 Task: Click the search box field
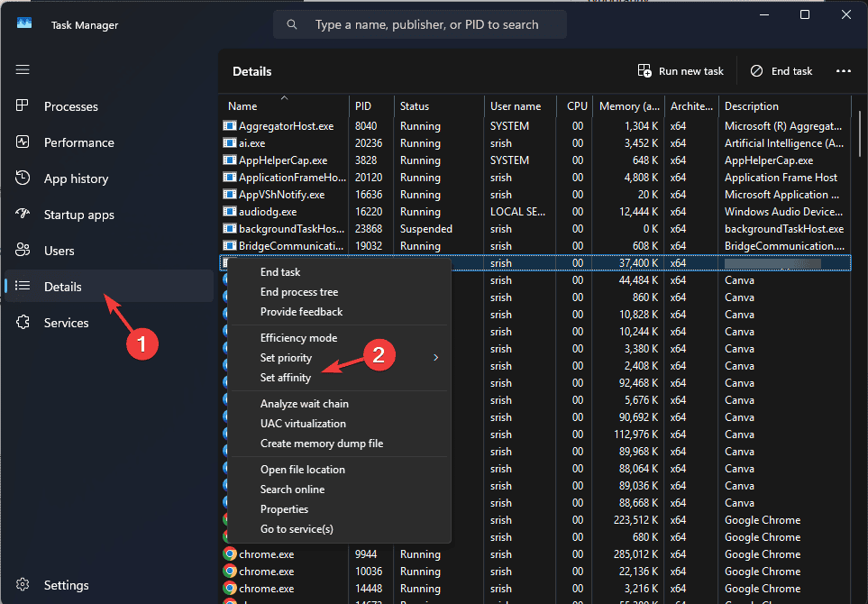420,24
